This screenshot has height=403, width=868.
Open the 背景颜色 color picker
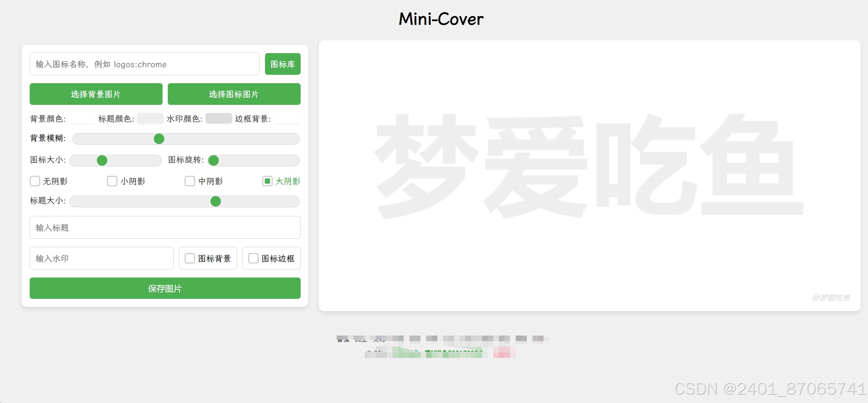81,118
